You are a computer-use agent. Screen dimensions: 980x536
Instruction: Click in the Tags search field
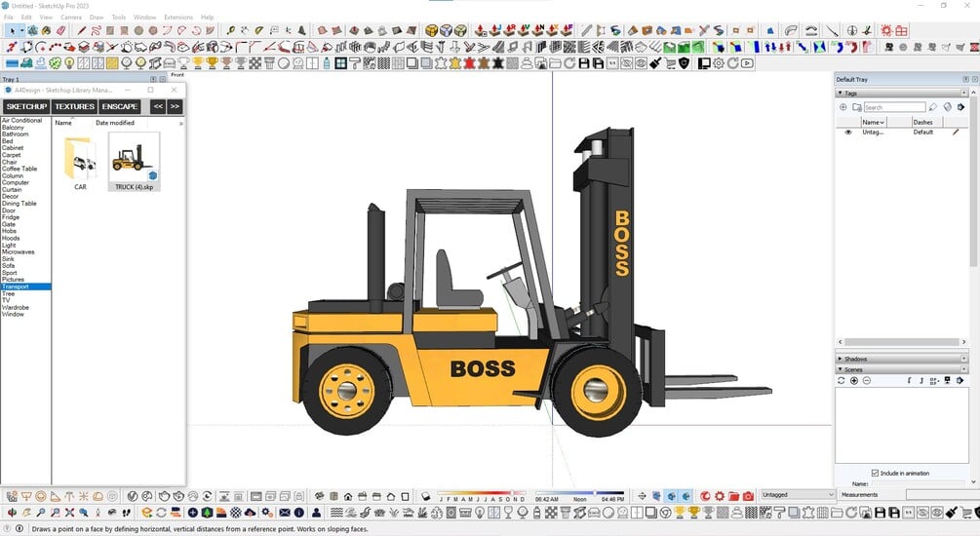coord(894,107)
